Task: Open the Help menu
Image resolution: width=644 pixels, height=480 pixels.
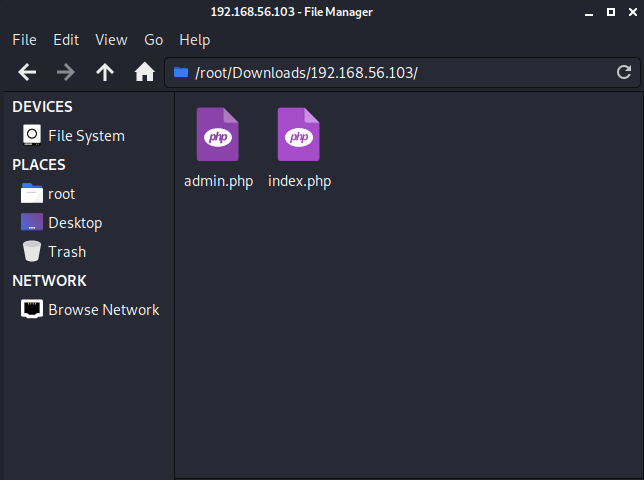Action: click(x=194, y=40)
